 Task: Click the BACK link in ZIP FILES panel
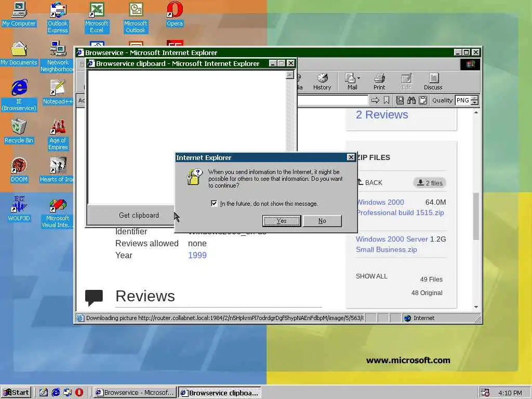370,182
